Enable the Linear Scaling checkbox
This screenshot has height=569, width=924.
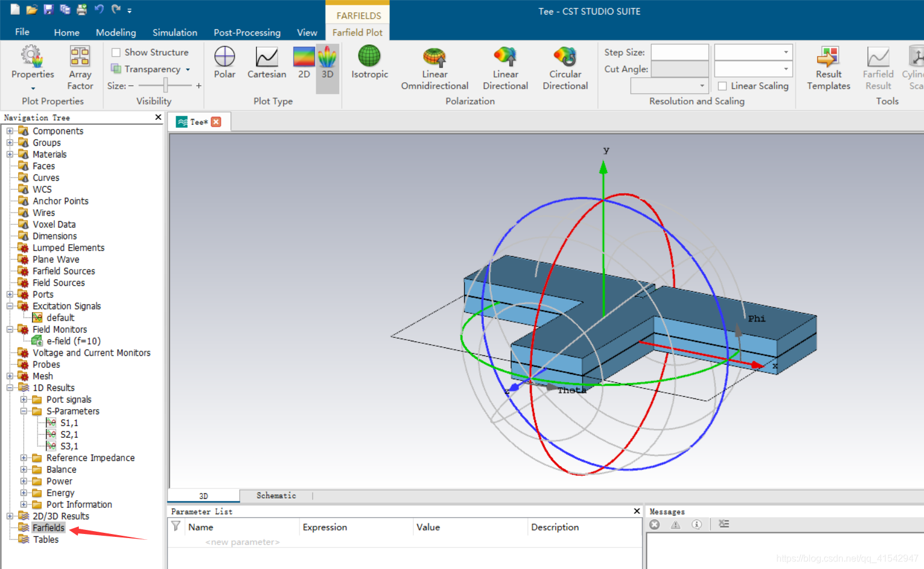[x=723, y=86]
